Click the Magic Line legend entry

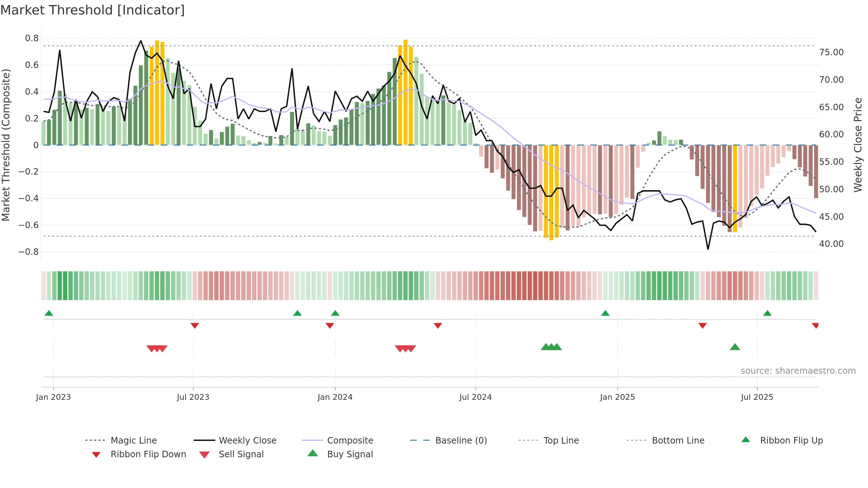coord(121,440)
